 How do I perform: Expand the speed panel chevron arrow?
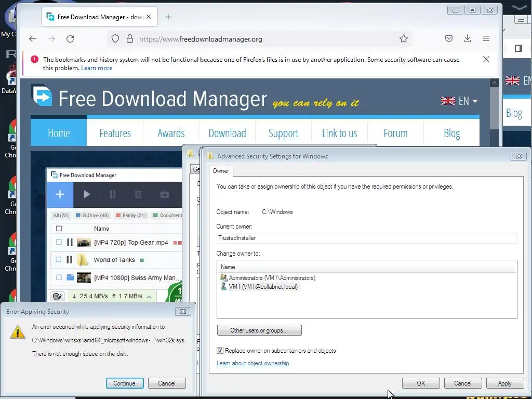click(149, 297)
